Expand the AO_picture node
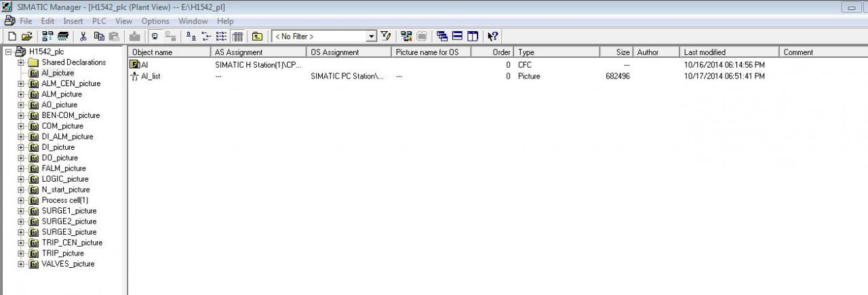The image size is (868, 295). tap(20, 104)
